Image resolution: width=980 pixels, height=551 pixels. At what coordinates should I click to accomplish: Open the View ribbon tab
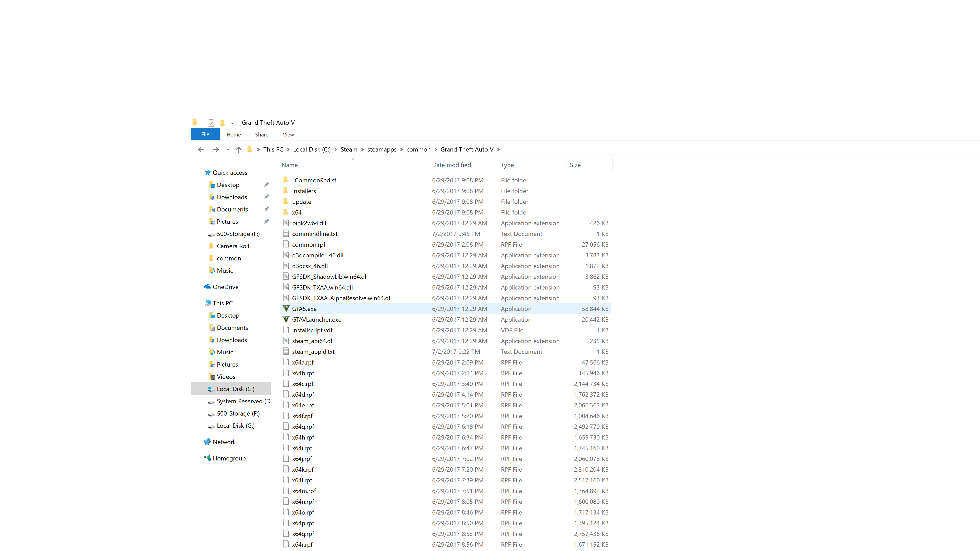pos(288,135)
